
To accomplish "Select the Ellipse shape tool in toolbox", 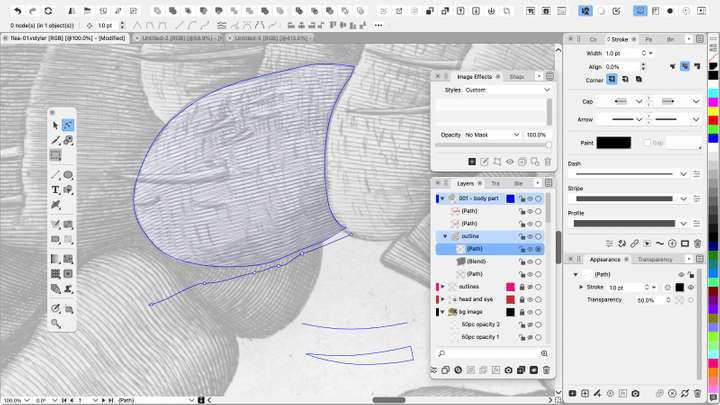I will click(68, 174).
